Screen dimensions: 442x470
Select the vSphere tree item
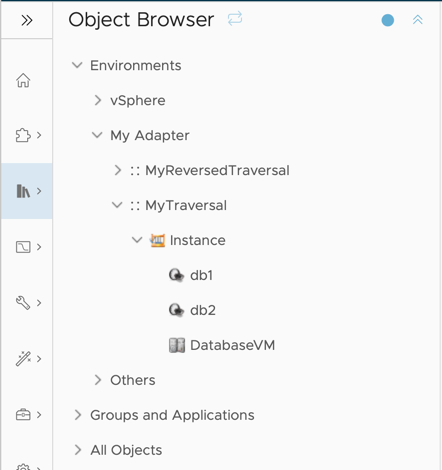click(x=138, y=100)
